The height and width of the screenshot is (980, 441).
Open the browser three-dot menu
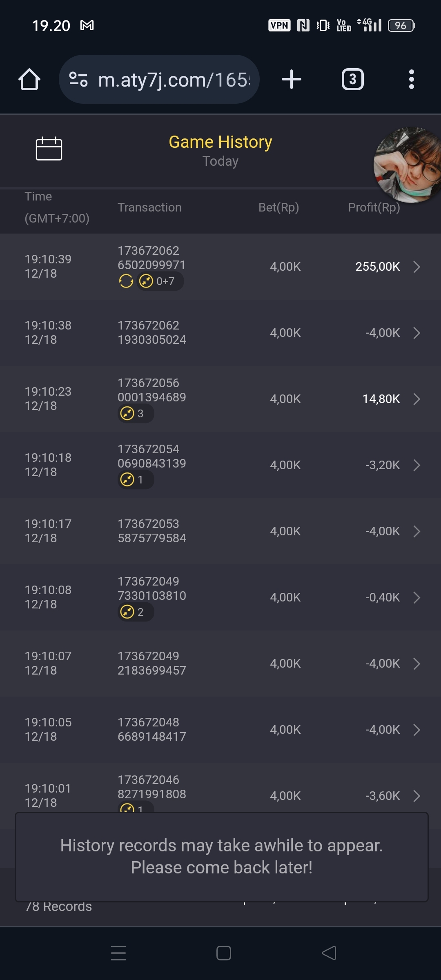[x=411, y=79]
